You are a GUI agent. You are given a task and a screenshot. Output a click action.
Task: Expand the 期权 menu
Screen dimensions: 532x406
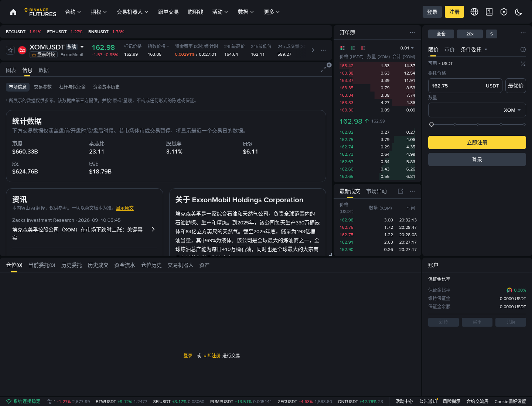click(99, 12)
